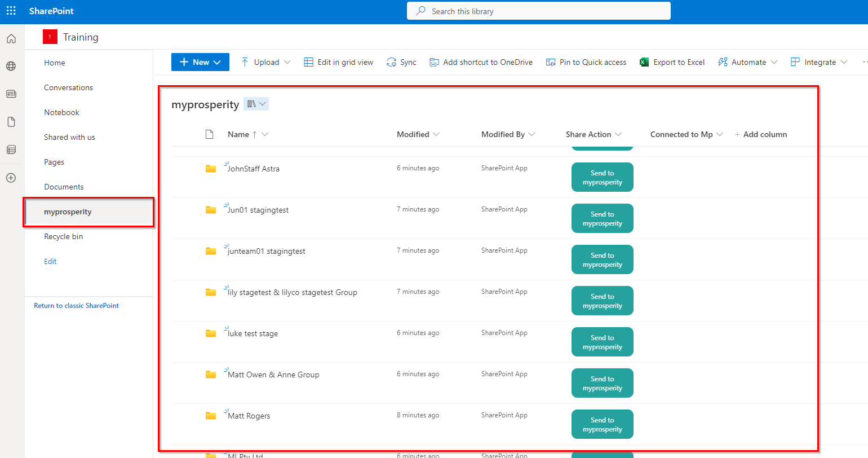This screenshot has height=458, width=868.
Task: Send Jun01 stagingtest to myprosperity
Action: click(x=603, y=218)
